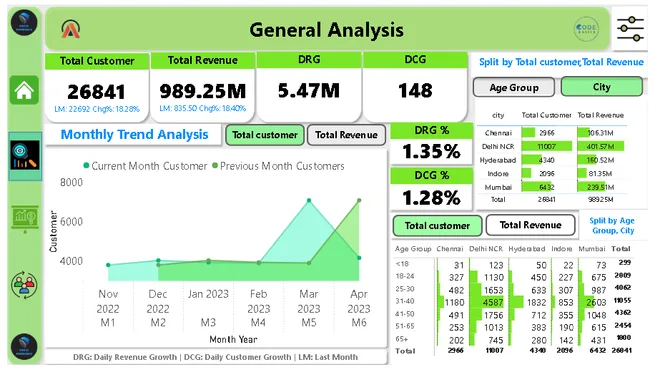Click the Total Customer LM: 22692 subtext
Screen dimensions: 650x373
97,109
